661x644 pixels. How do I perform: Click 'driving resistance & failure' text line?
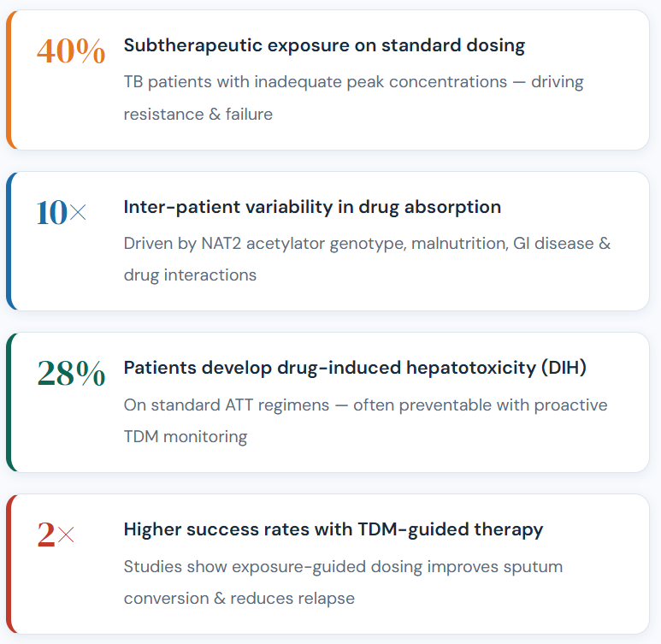coord(198,115)
